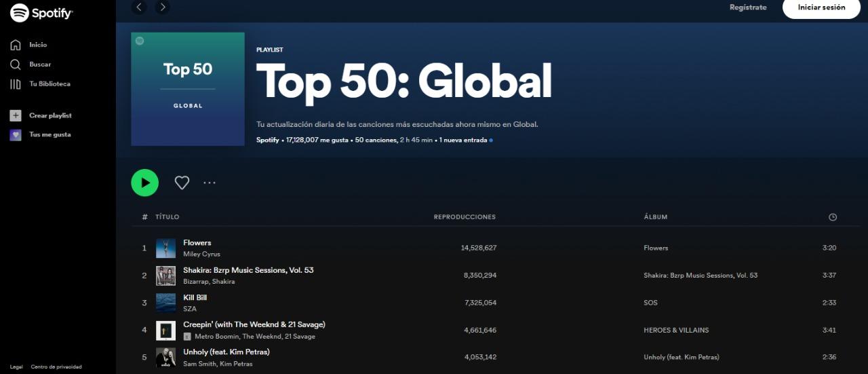Viewport: 868px width, 374px height.
Task: Click the Unholy track thumbnail
Action: (x=165, y=358)
